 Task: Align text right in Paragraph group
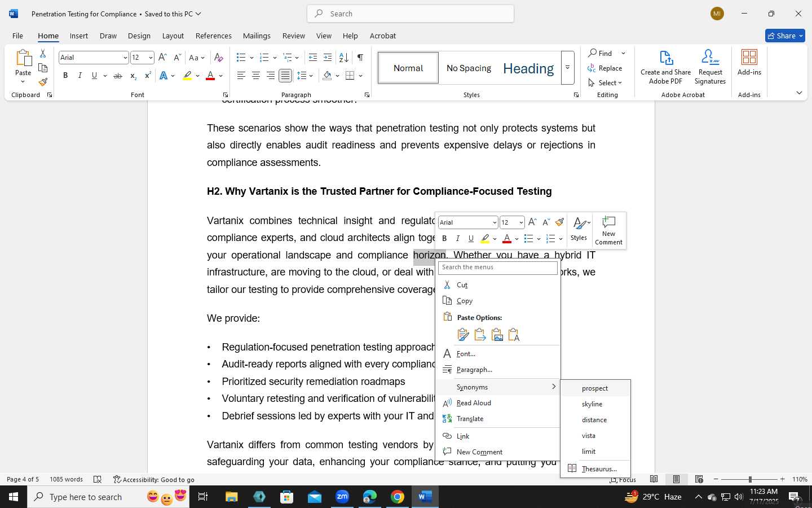(x=271, y=76)
